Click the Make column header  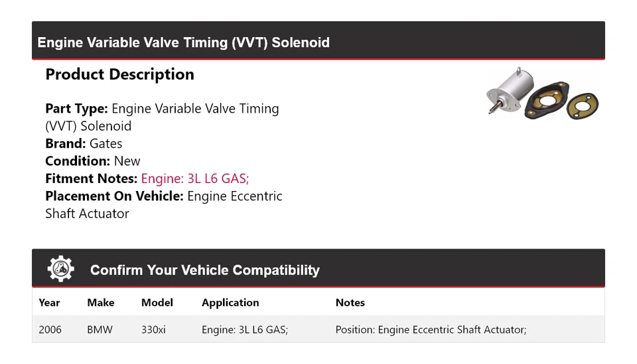(100, 302)
